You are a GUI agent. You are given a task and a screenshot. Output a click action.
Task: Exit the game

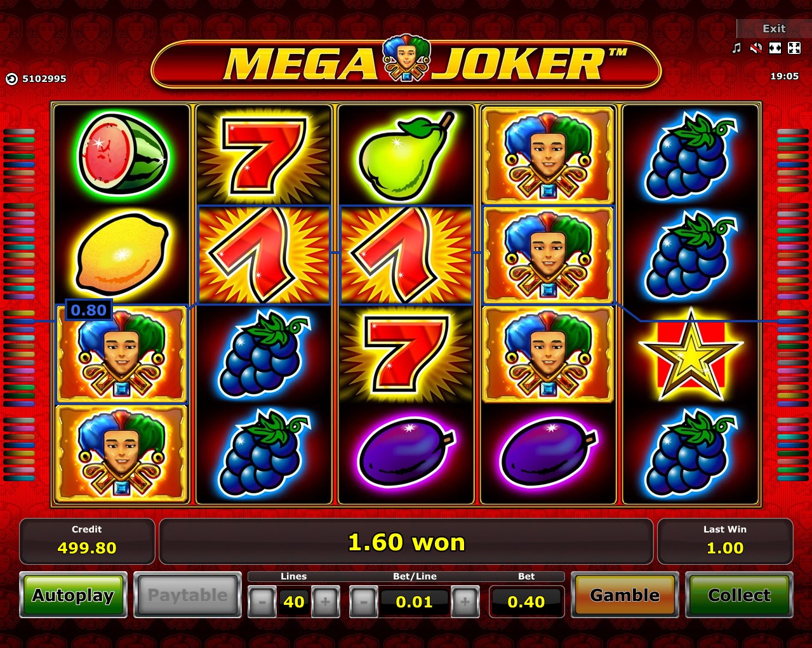[774, 29]
